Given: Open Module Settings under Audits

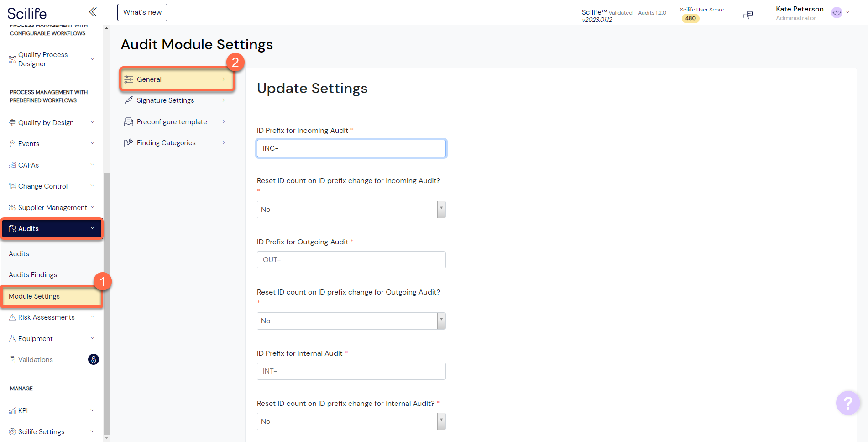Looking at the screenshot, I should (34, 296).
